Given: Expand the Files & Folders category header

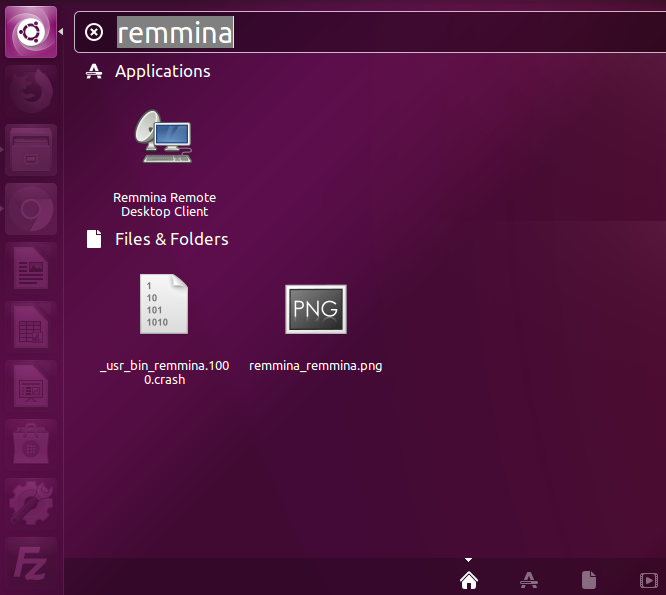Looking at the screenshot, I should (172, 239).
